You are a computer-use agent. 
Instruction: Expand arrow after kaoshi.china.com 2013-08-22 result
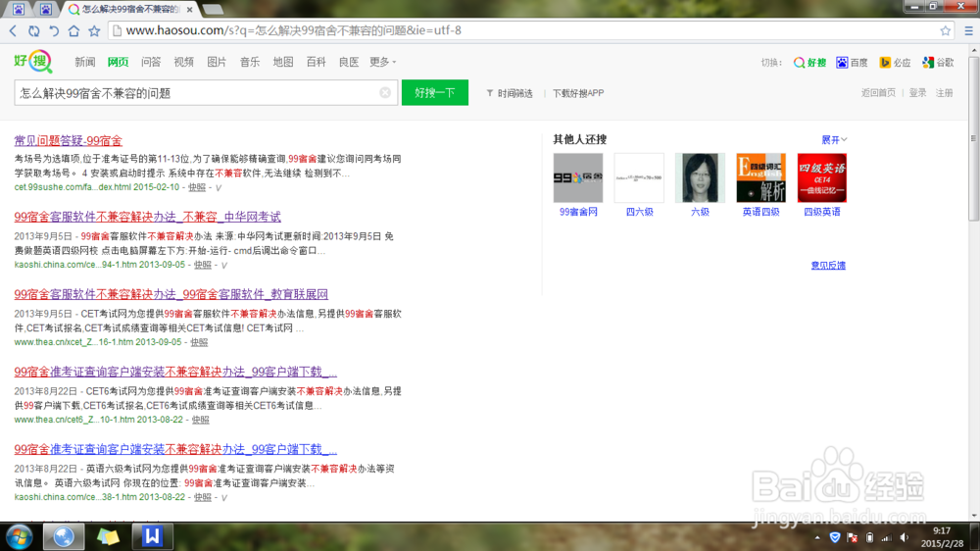coord(224,498)
